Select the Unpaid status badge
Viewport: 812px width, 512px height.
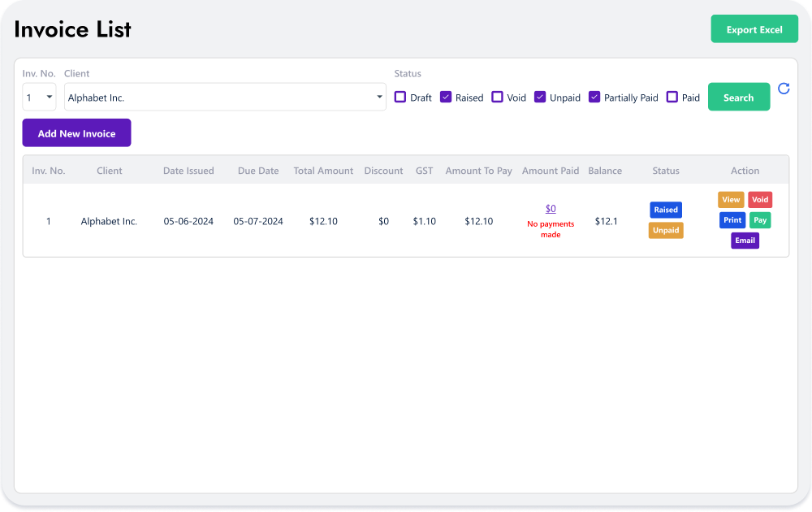[666, 230]
